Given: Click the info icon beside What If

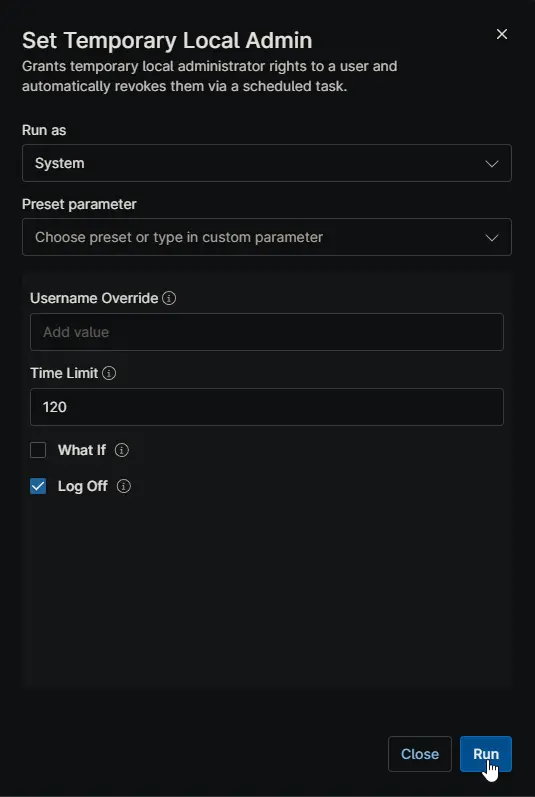Looking at the screenshot, I should tap(121, 450).
